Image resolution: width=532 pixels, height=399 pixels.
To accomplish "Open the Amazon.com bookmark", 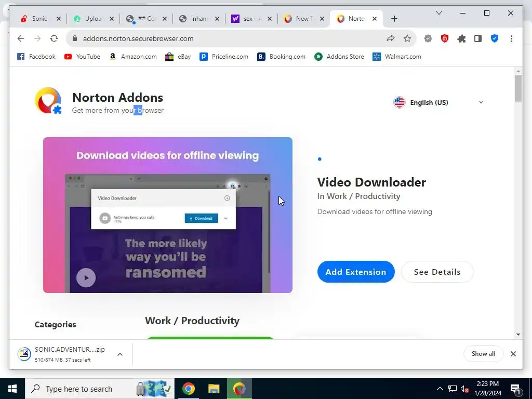I will [133, 57].
